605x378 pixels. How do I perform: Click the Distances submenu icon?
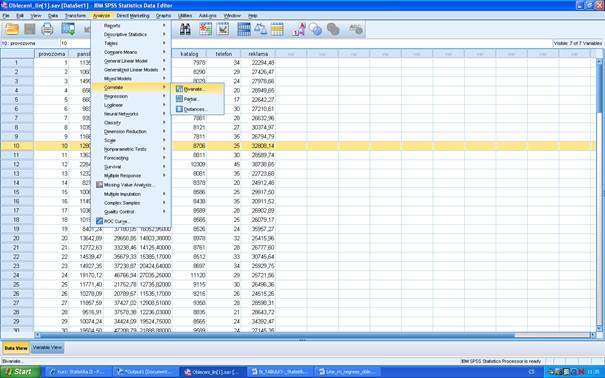click(179, 109)
